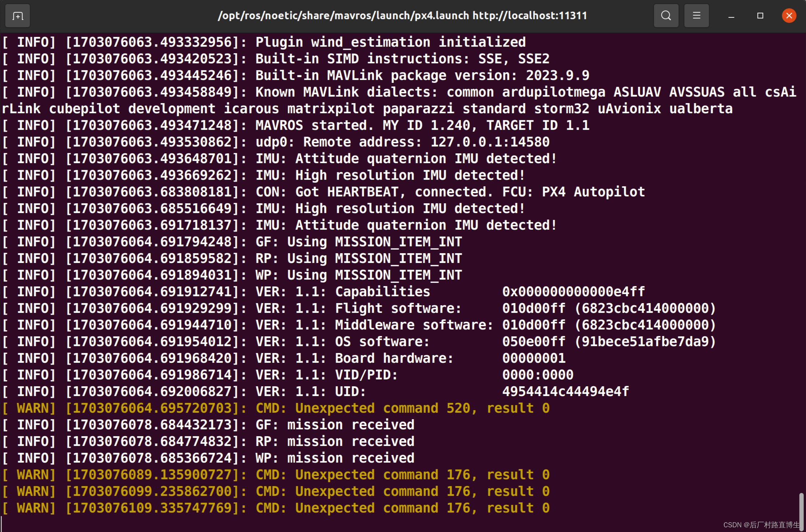Click 'Known MAVLink dialects' log line
806x532 pixels.
click(x=399, y=92)
